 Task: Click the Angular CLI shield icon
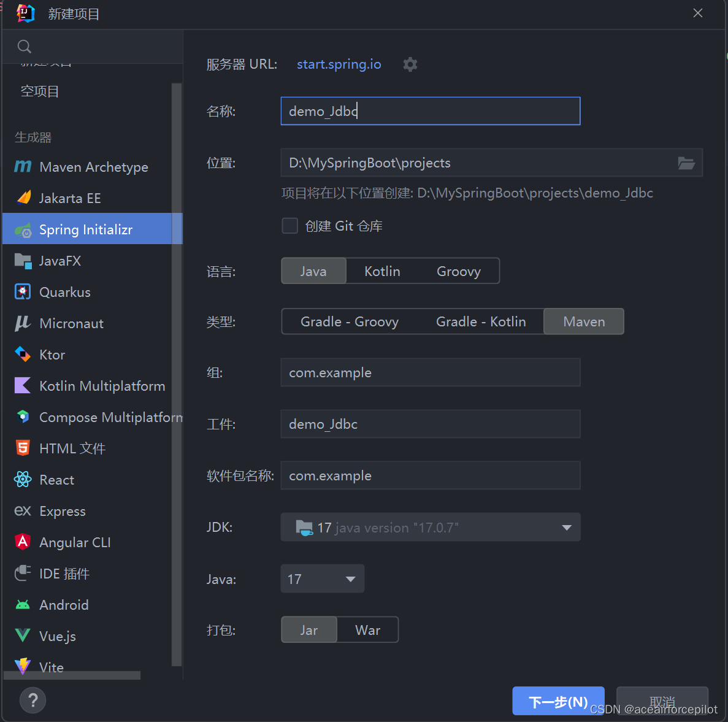pos(23,542)
